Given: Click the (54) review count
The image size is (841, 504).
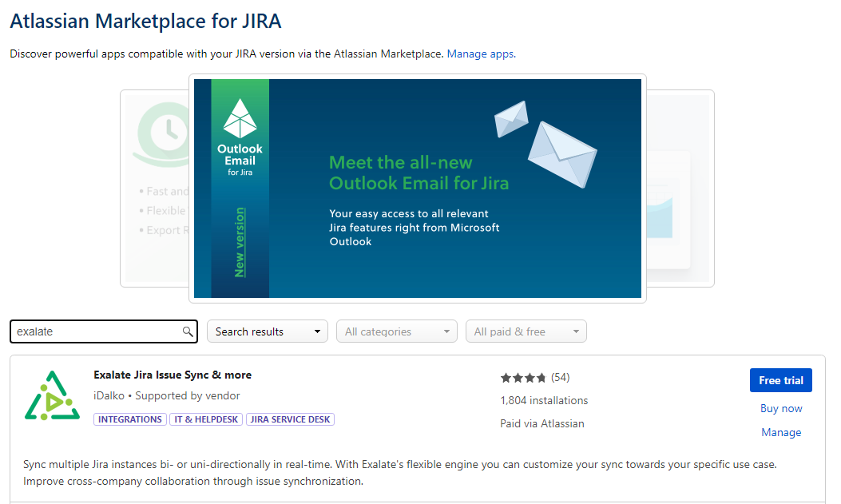Looking at the screenshot, I should coord(560,378).
